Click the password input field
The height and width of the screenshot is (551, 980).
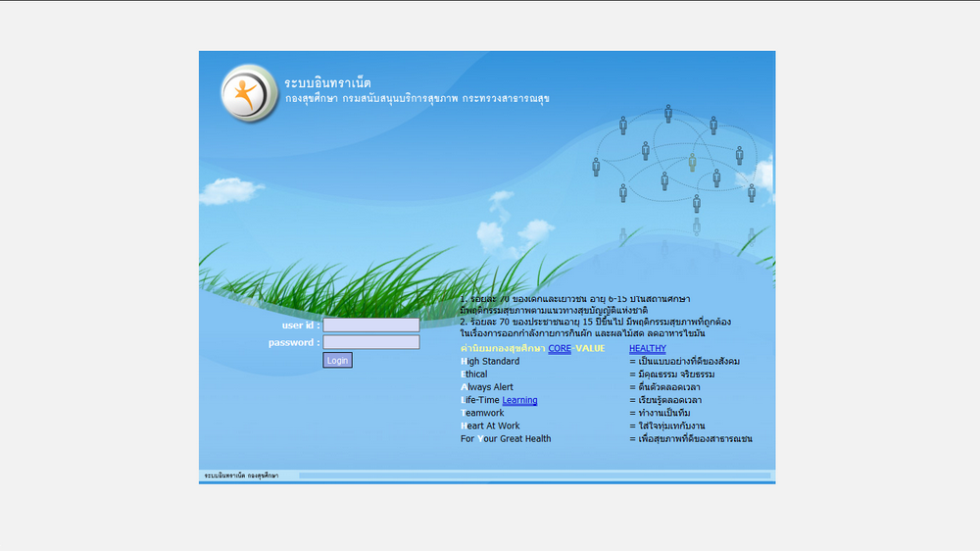pyautogui.click(x=371, y=342)
